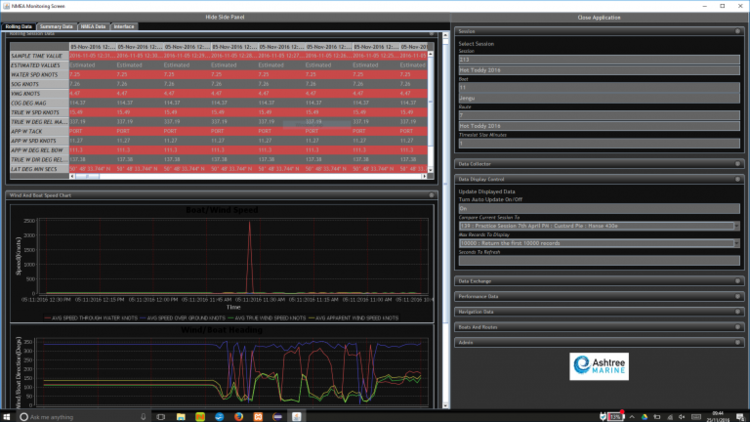This screenshot has height=422, width=750.
Task: Expand the Data Collector panel
Action: [738, 164]
